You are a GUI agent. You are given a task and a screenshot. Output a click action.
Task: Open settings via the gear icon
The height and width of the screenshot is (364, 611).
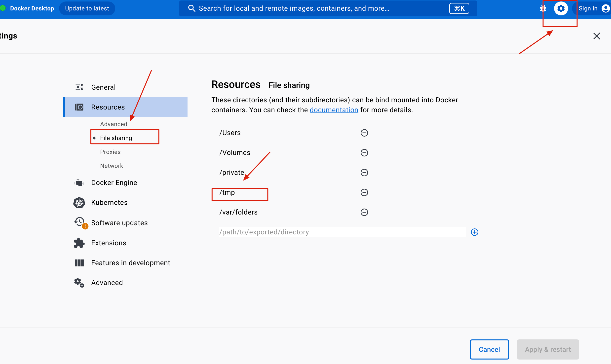coord(561,8)
